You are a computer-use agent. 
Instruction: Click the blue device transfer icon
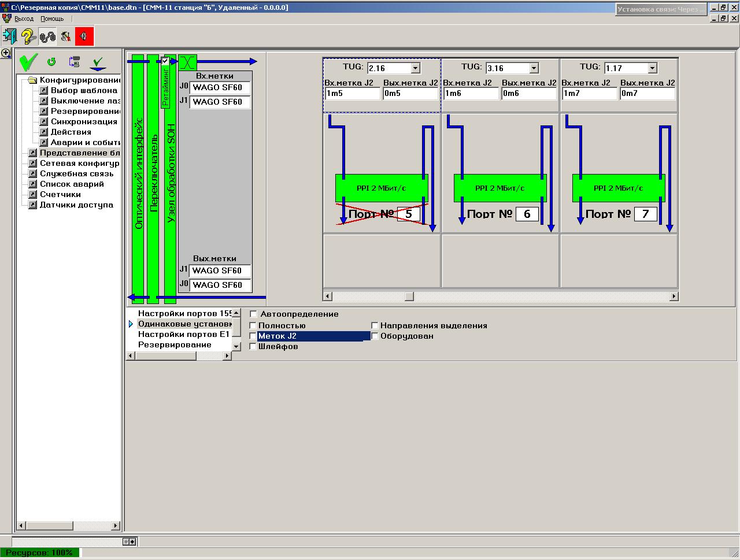[x=74, y=61]
